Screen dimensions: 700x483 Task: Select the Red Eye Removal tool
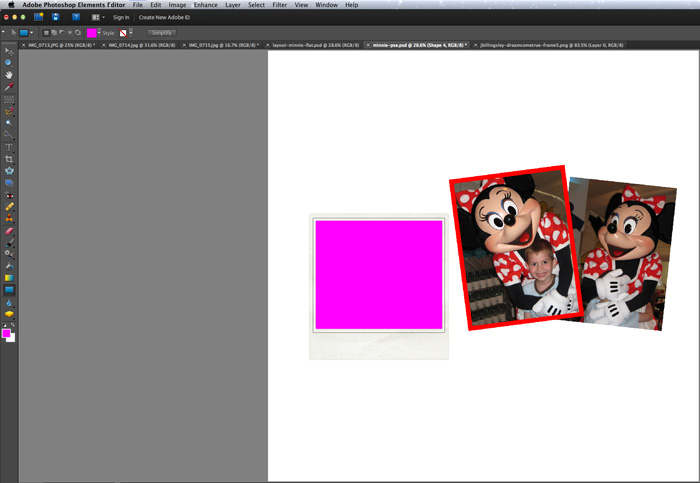point(8,195)
